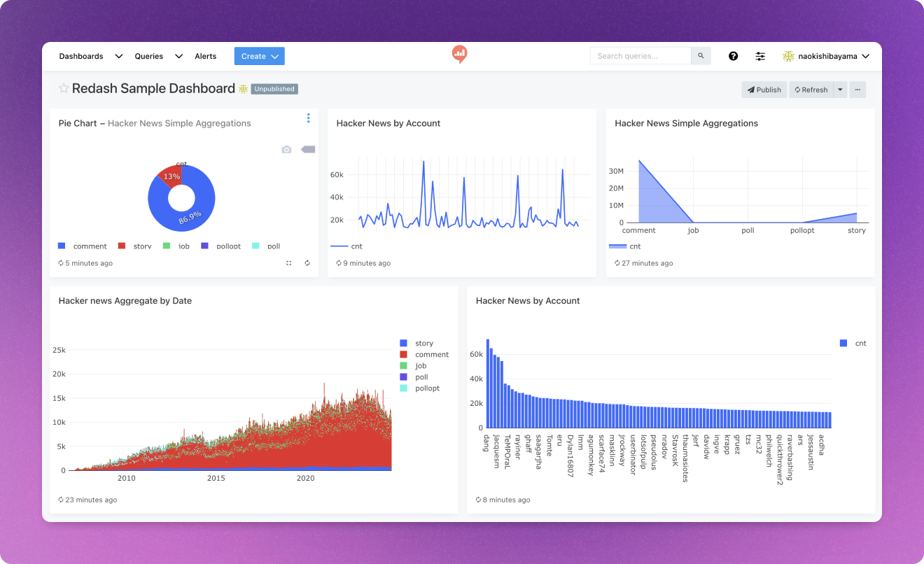Open the Create dropdown button

tap(259, 56)
